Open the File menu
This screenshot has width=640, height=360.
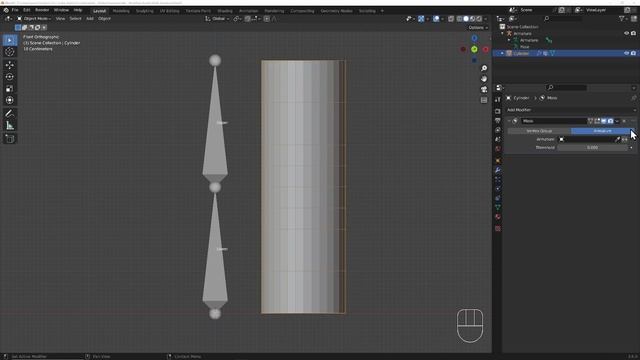click(x=15, y=10)
